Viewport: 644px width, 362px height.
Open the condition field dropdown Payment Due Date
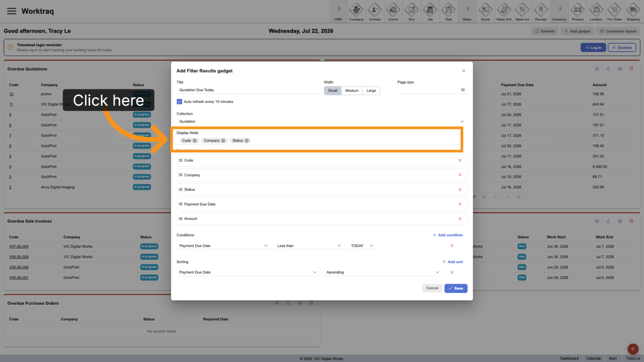pos(223,246)
